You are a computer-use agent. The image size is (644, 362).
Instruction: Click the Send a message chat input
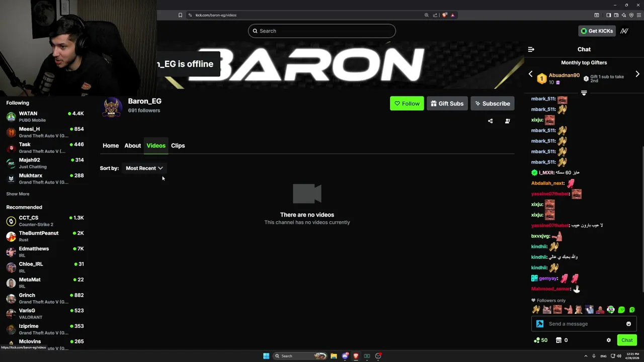point(584,324)
